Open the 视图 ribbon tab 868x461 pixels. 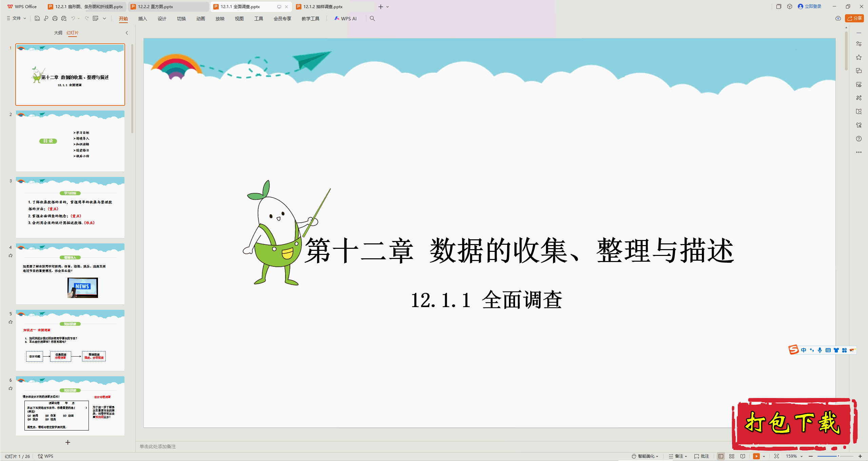(x=239, y=19)
